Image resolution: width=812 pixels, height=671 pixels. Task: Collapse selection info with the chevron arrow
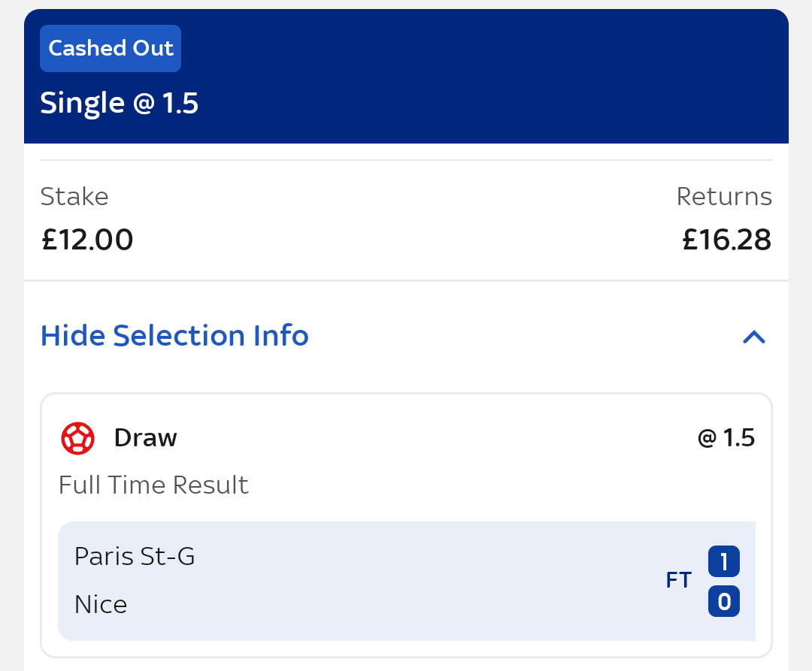click(x=753, y=337)
